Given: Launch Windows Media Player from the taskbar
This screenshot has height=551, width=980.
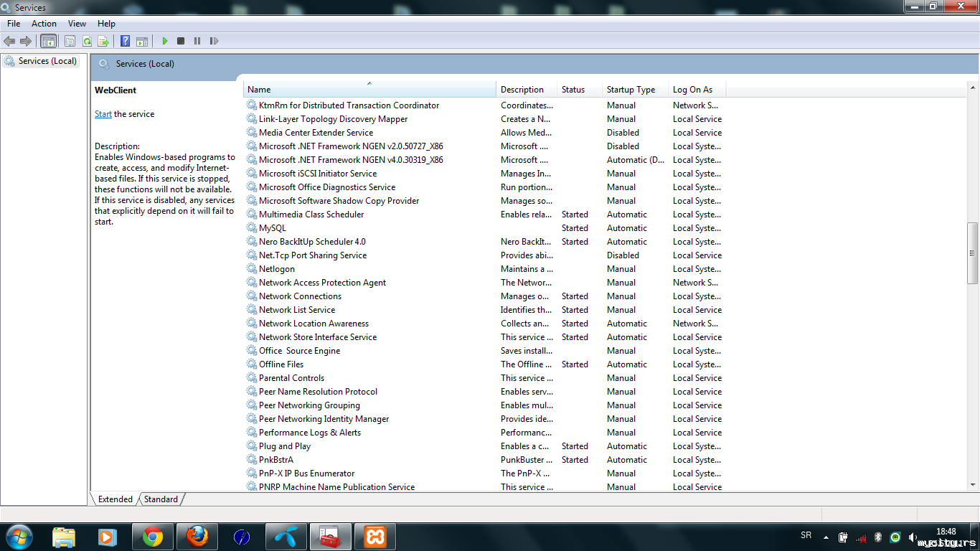Looking at the screenshot, I should [108, 537].
